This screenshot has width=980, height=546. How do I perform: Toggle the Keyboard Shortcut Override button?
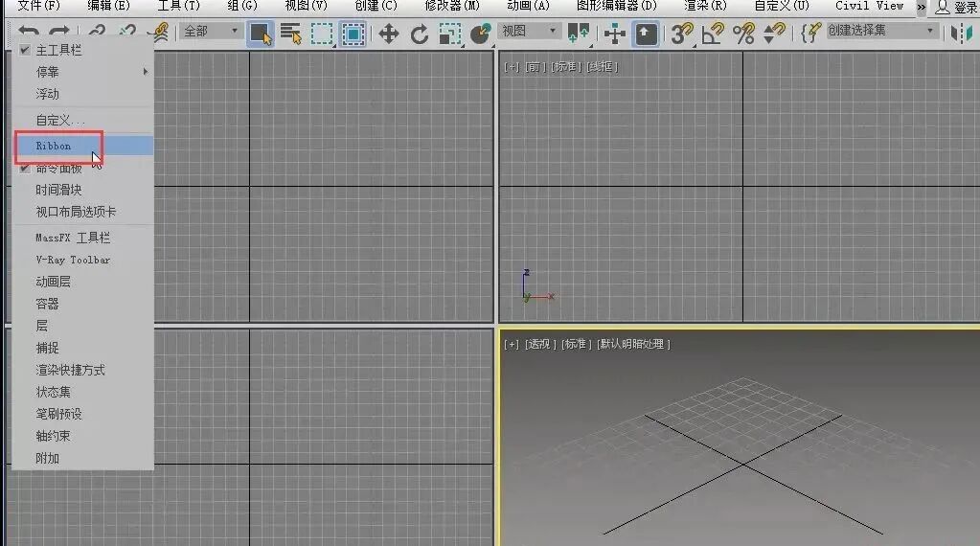(x=646, y=34)
